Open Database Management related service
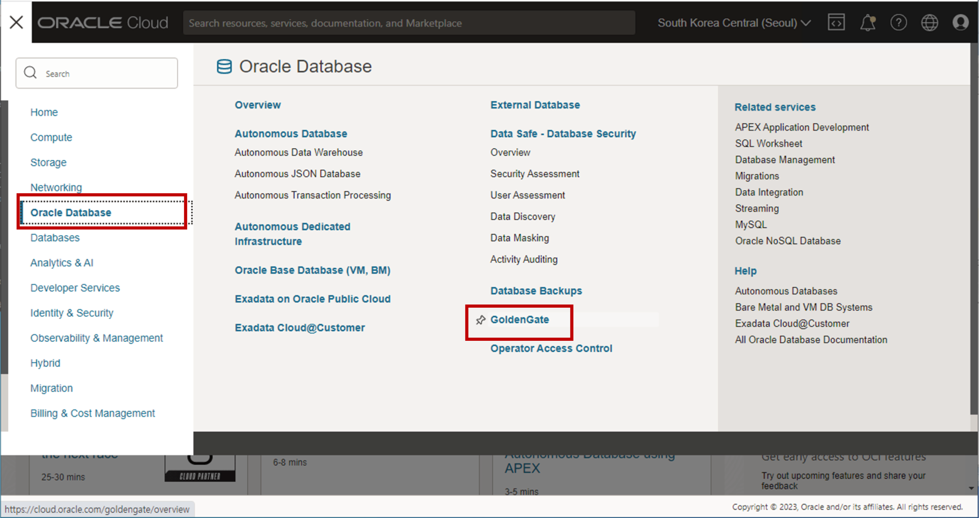 click(785, 160)
